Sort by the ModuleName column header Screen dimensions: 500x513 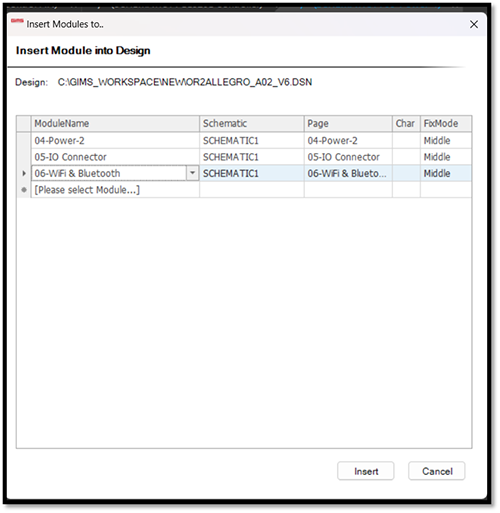[115, 124]
